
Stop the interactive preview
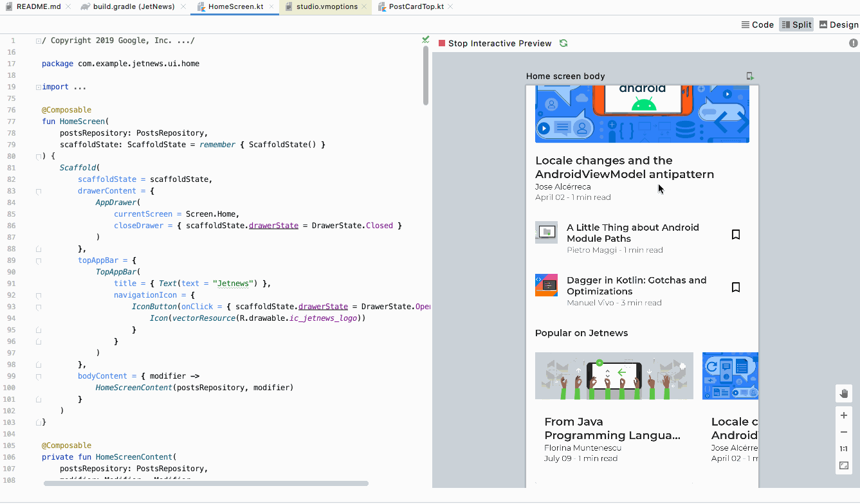495,43
